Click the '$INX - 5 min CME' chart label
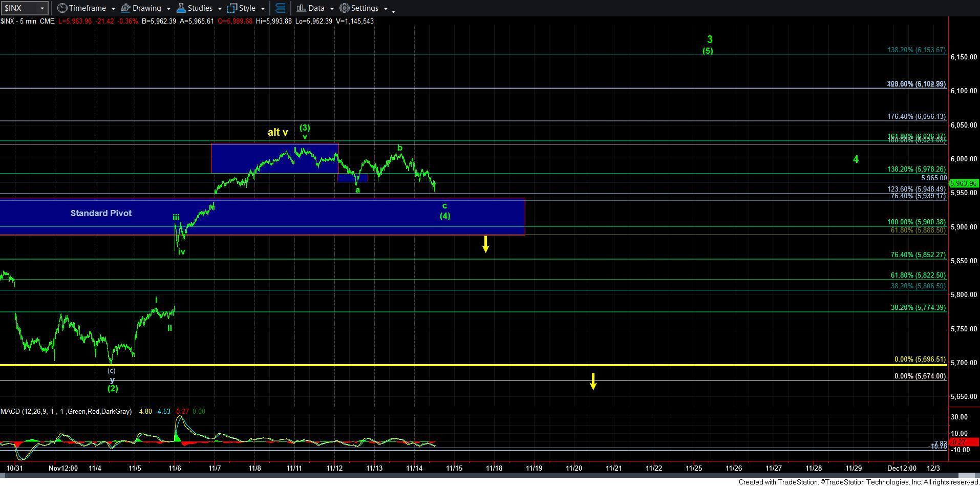The width and height of the screenshot is (980, 486). pos(28,21)
